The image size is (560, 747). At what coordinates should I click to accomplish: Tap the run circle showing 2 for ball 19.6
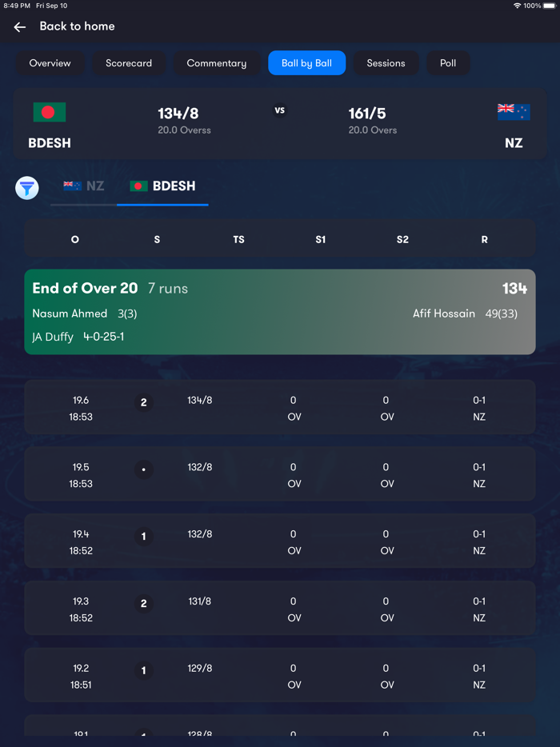[144, 402]
